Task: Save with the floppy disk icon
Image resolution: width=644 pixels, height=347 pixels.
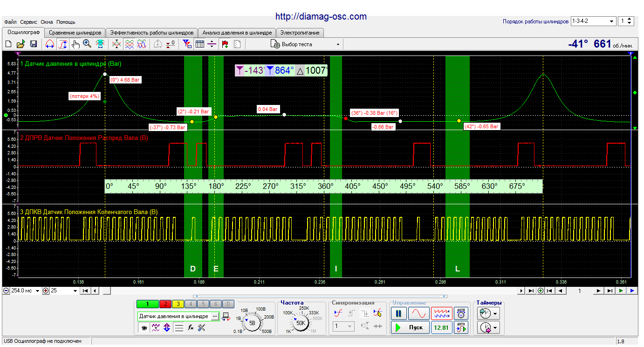Action: pyautogui.click(x=34, y=44)
